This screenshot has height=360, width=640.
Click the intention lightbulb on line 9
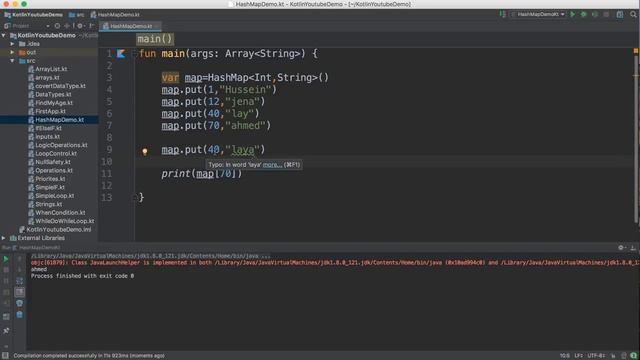pyautogui.click(x=144, y=151)
